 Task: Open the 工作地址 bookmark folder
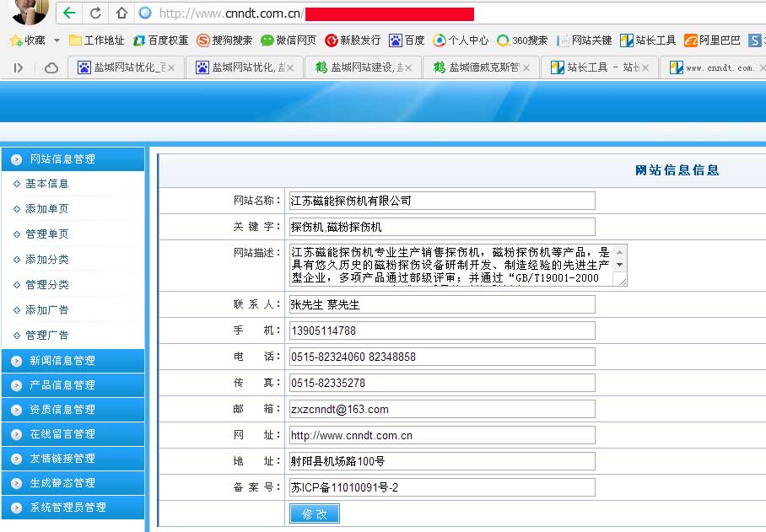96,40
